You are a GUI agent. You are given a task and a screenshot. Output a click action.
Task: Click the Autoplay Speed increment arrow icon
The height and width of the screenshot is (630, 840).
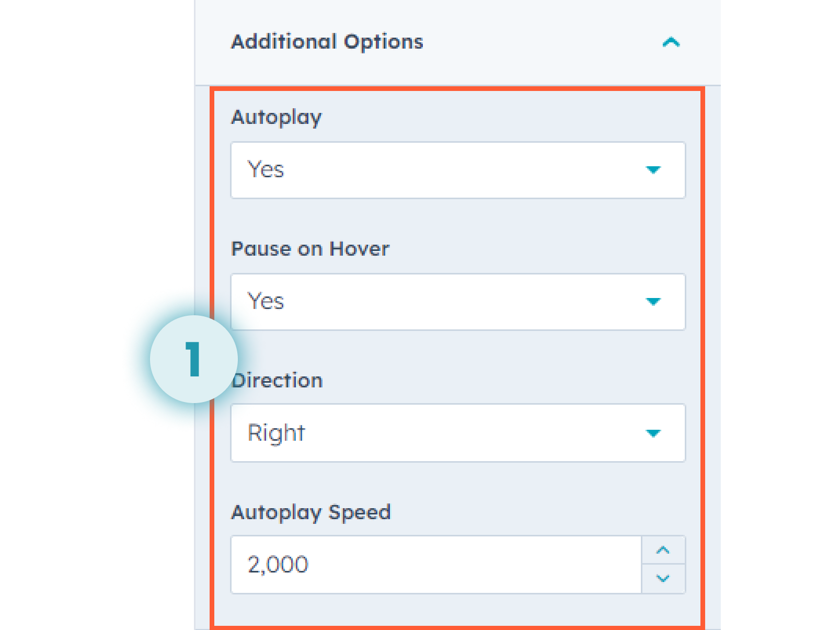click(x=663, y=550)
